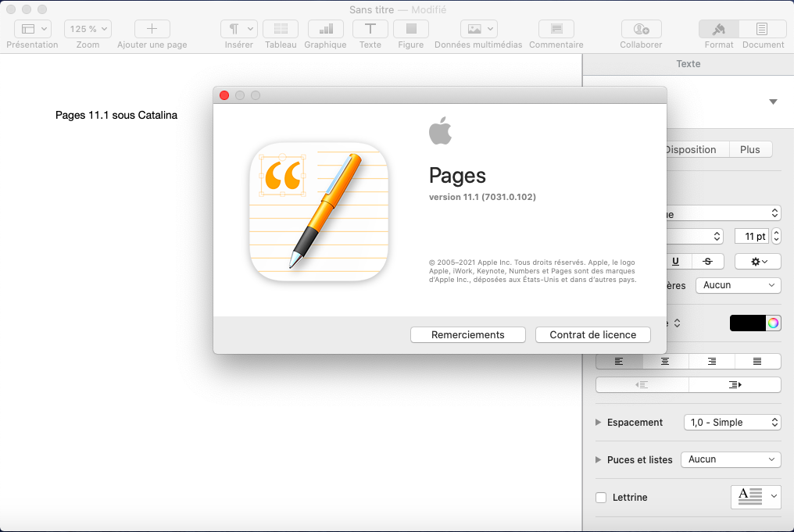Toggle strikethrough formatting
Image resolution: width=794 pixels, height=532 pixels.
(707, 261)
